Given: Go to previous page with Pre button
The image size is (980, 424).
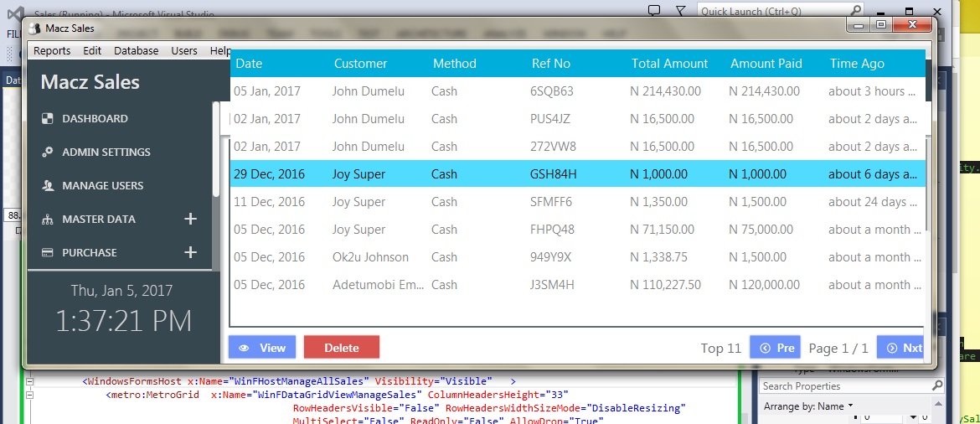Looking at the screenshot, I should [775, 348].
